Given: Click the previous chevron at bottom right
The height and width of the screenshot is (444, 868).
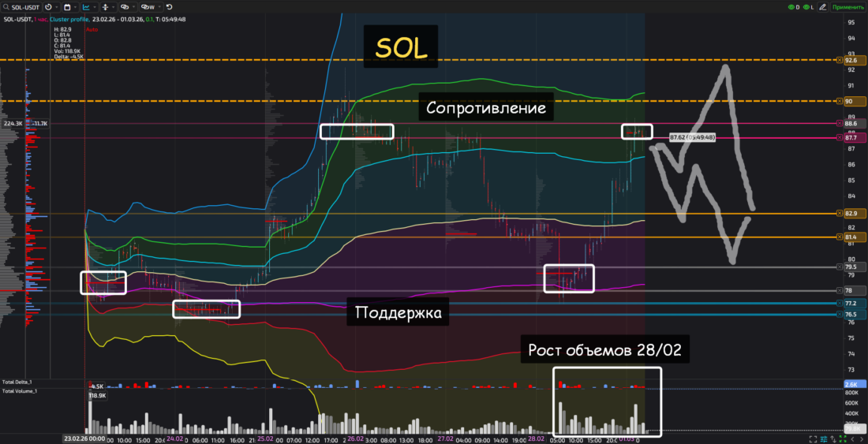Looking at the screenshot, I should pyautogui.click(x=852, y=439).
